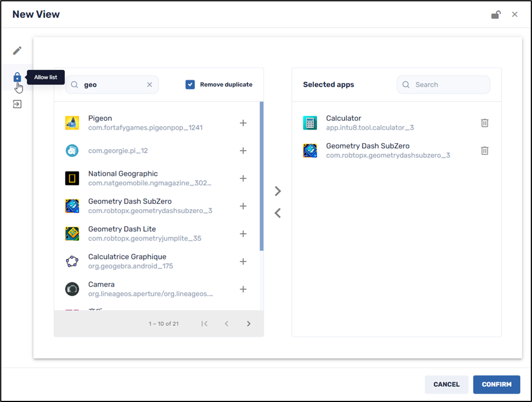This screenshot has height=402, width=532.
Task: Add Pigeon app using its plus icon
Action: 243,122
